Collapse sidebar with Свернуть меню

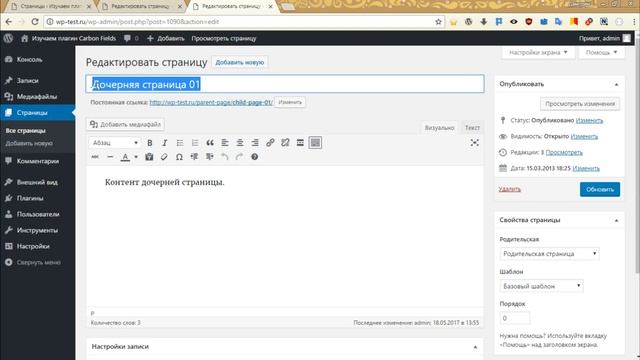tap(38, 262)
